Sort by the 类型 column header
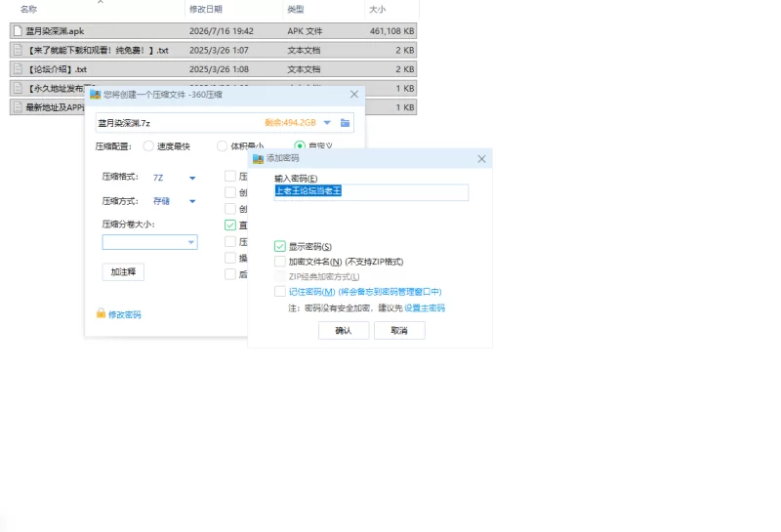Image resolution: width=781 pixels, height=532 pixels. (296, 9)
